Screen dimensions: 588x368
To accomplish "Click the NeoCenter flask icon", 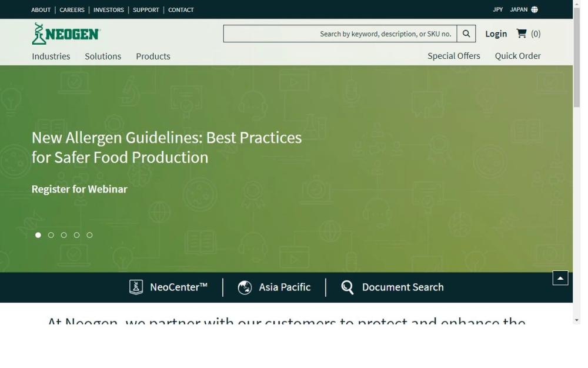I will (136, 287).
